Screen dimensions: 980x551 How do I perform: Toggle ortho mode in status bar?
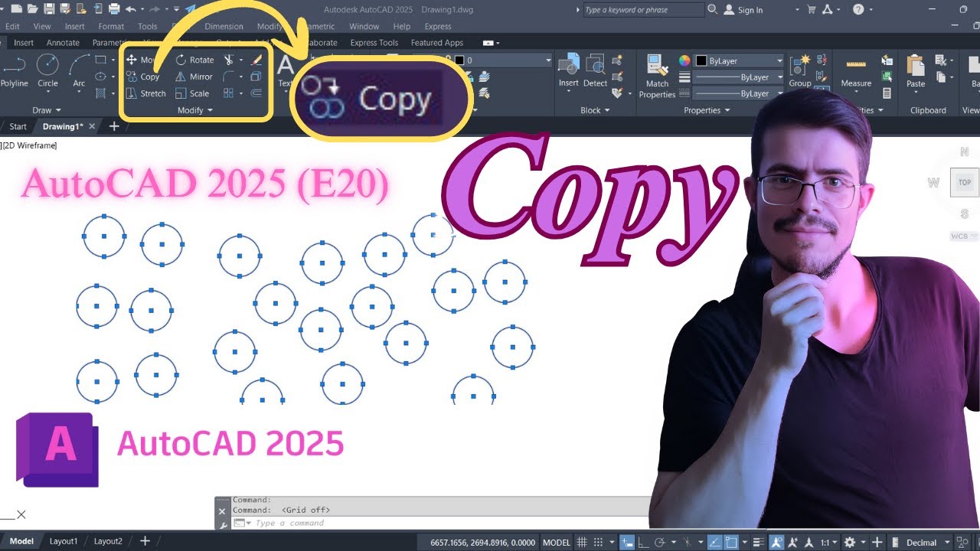643,542
